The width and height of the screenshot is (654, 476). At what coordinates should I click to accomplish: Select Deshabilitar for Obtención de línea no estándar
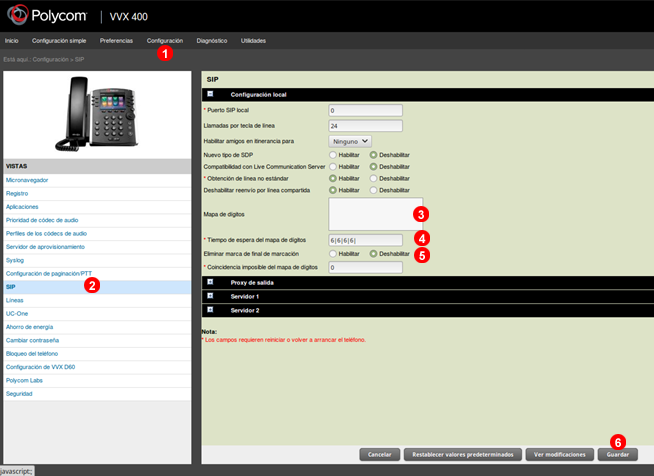(373, 178)
